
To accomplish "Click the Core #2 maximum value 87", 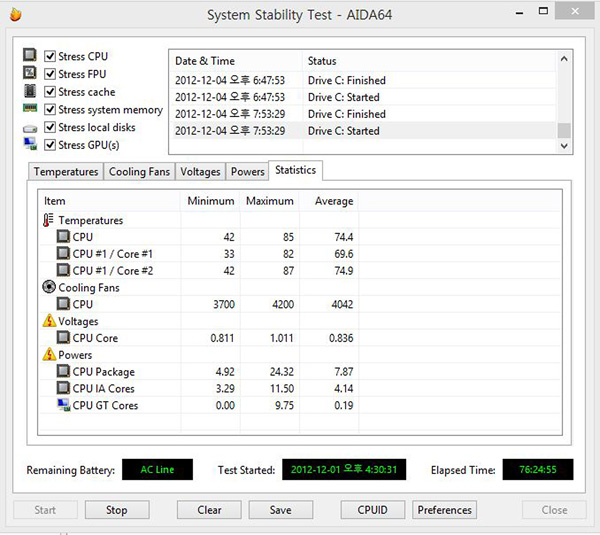I will (288, 271).
